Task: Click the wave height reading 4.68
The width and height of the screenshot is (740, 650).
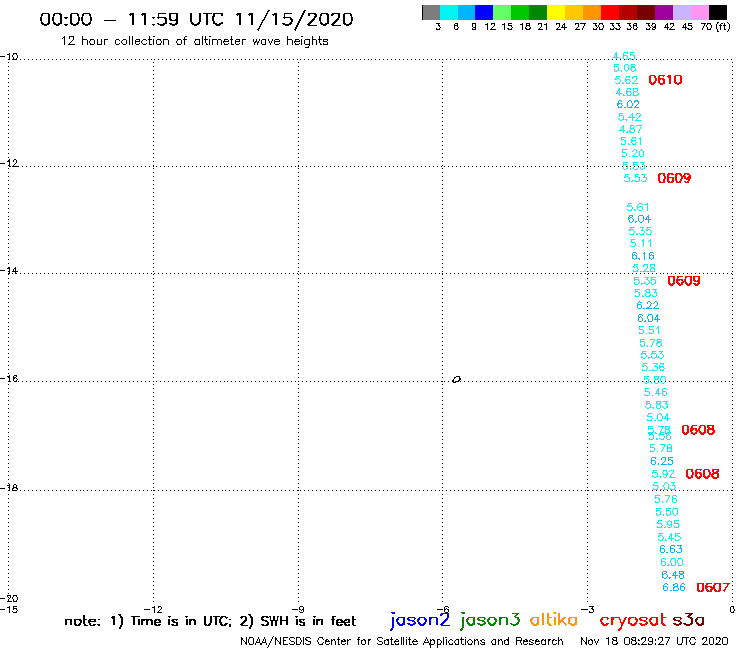Action: pos(627,92)
